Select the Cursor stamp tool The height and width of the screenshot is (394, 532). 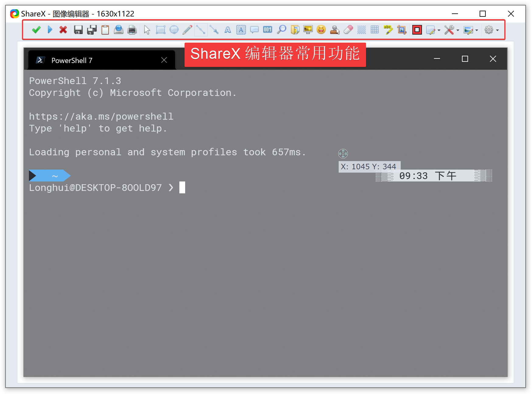click(x=335, y=30)
